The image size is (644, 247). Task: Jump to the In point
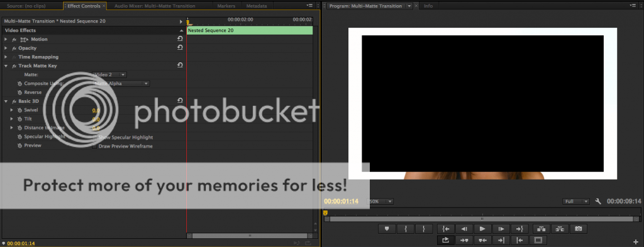tap(446, 229)
